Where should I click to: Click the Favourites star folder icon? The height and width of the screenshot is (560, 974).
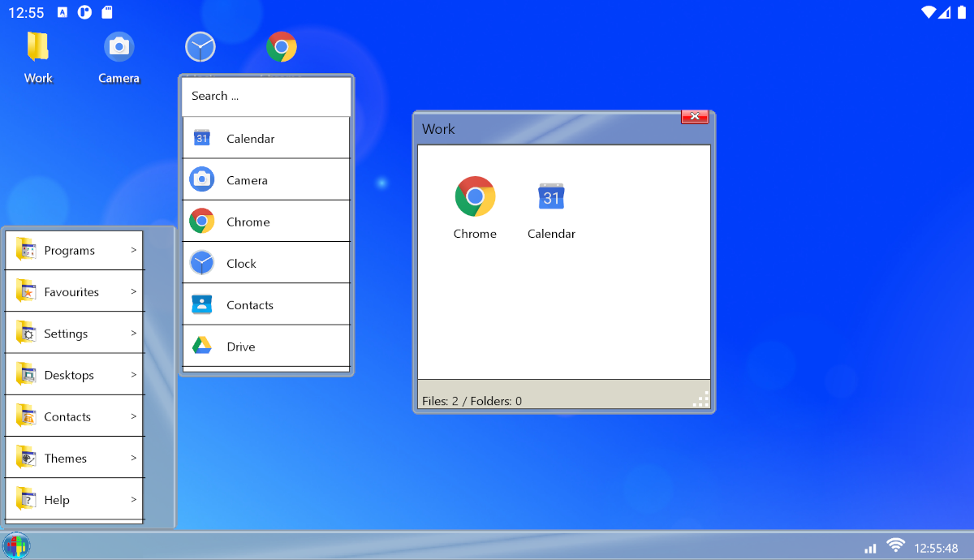tap(26, 291)
